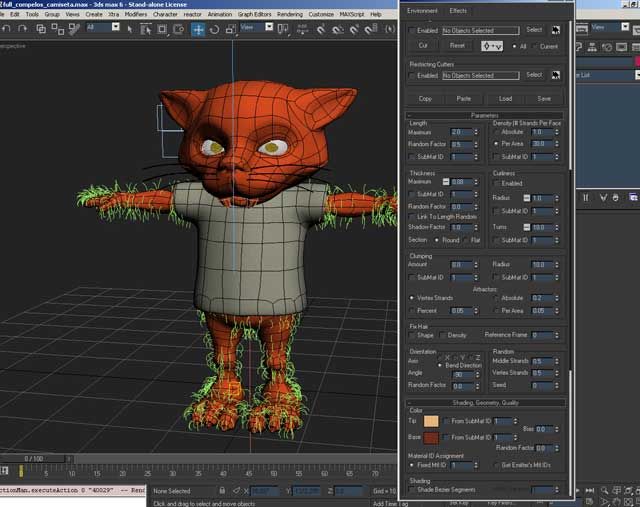
Task: Activate the Select and Move tool
Action: point(198,29)
